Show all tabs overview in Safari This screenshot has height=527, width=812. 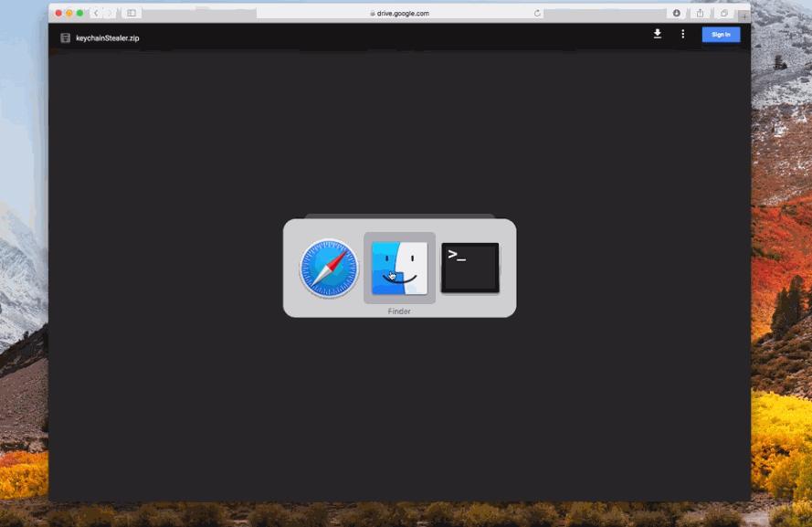(724, 13)
